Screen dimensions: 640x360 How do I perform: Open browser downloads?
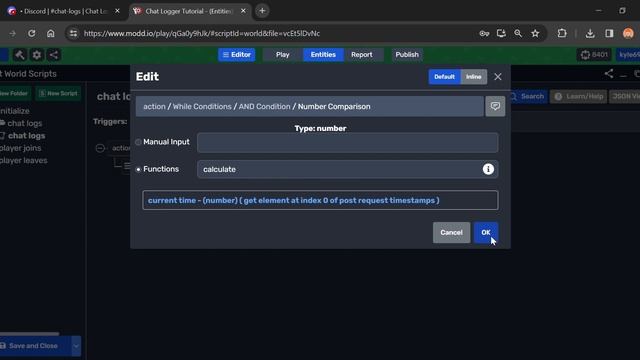click(590, 33)
